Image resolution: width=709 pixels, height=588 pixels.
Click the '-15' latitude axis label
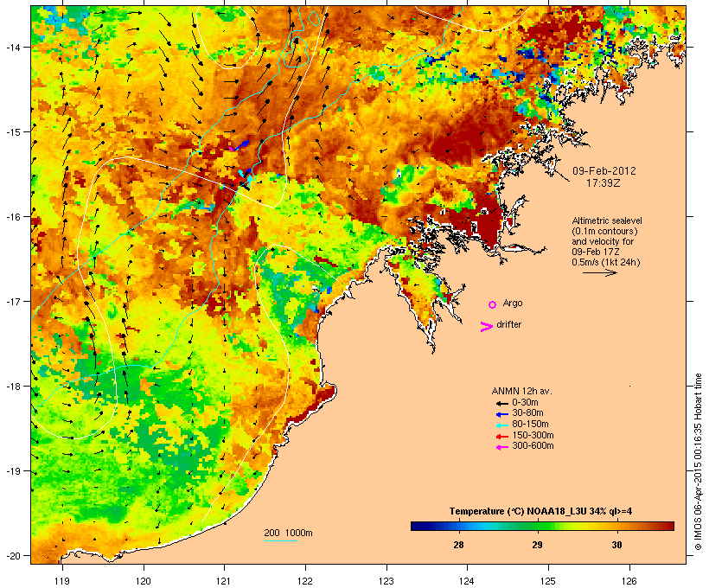click(13, 132)
